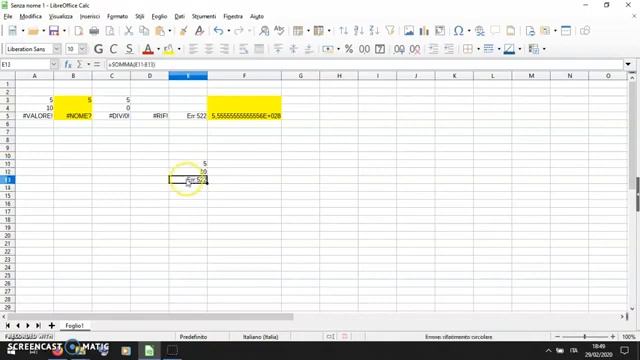Image resolution: width=640 pixels, height=360 pixels.
Task: Click the ascending sort A-Z icon
Action: pyautogui.click(x=359, y=31)
